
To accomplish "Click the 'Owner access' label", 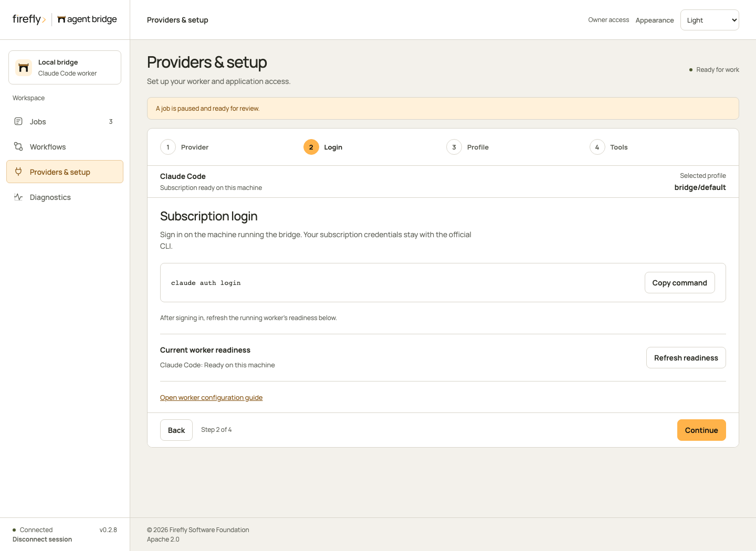I will point(608,20).
